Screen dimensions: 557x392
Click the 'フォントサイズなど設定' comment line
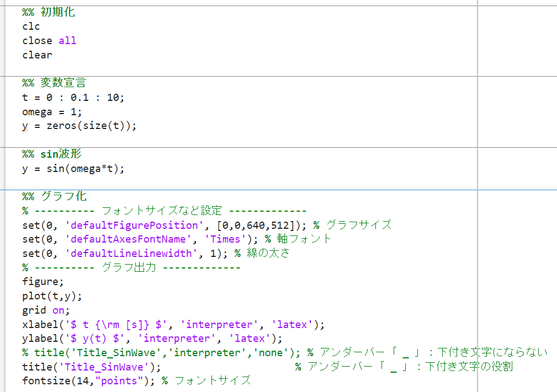pyautogui.click(x=164, y=211)
